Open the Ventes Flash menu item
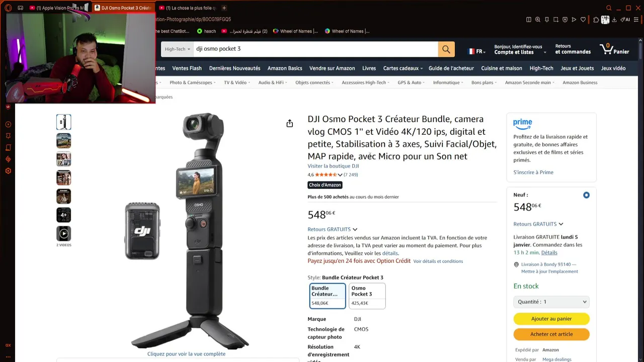The image size is (644, 362). coord(187,68)
